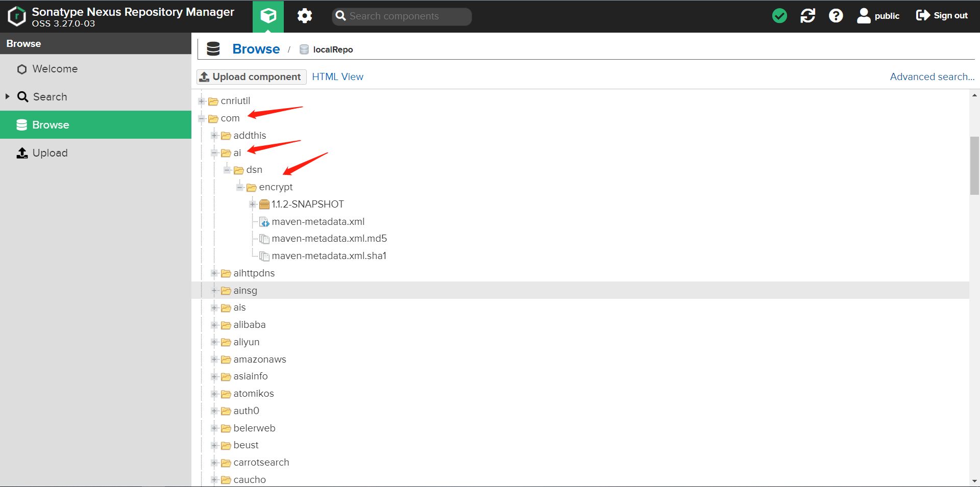Open the HTML View link
The image size is (980, 487).
(x=338, y=77)
